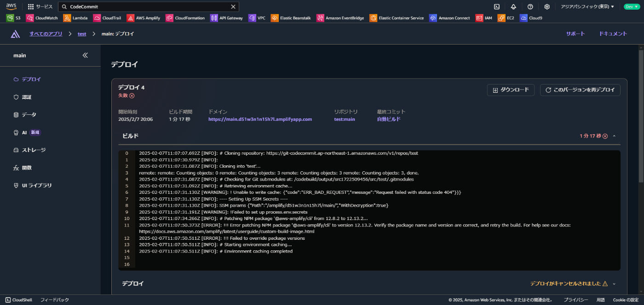The width and height of the screenshot is (644, 305).
Task: Open the VPC bookmark
Action: [x=257, y=18]
